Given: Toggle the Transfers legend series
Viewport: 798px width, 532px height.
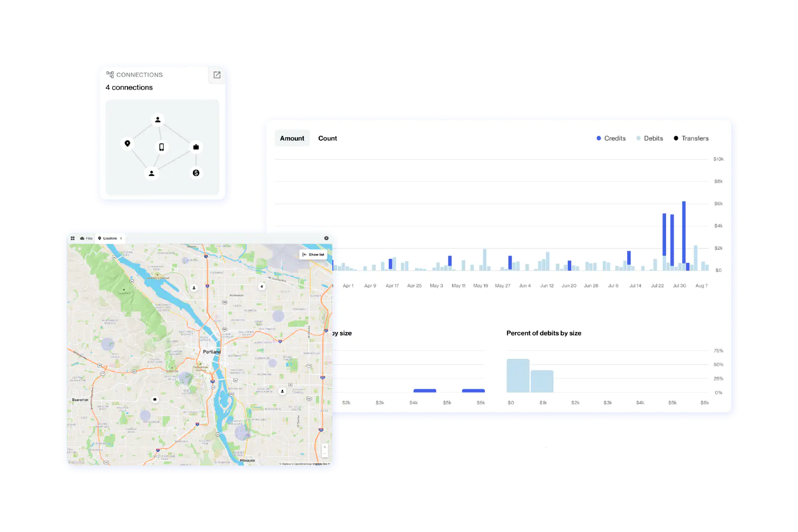Looking at the screenshot, I should [691, 139].
